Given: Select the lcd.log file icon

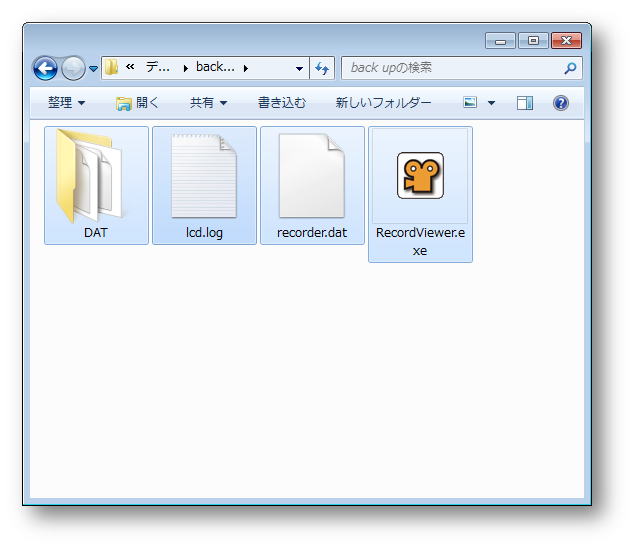Looking at the screenshot, I should pos(204,176).
